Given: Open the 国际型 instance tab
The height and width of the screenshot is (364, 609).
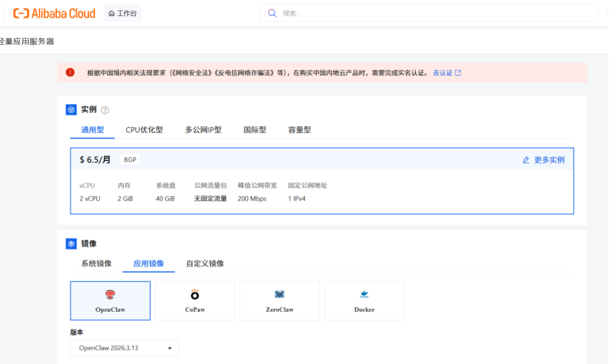Looking at the screenshot, I should 255,130.
